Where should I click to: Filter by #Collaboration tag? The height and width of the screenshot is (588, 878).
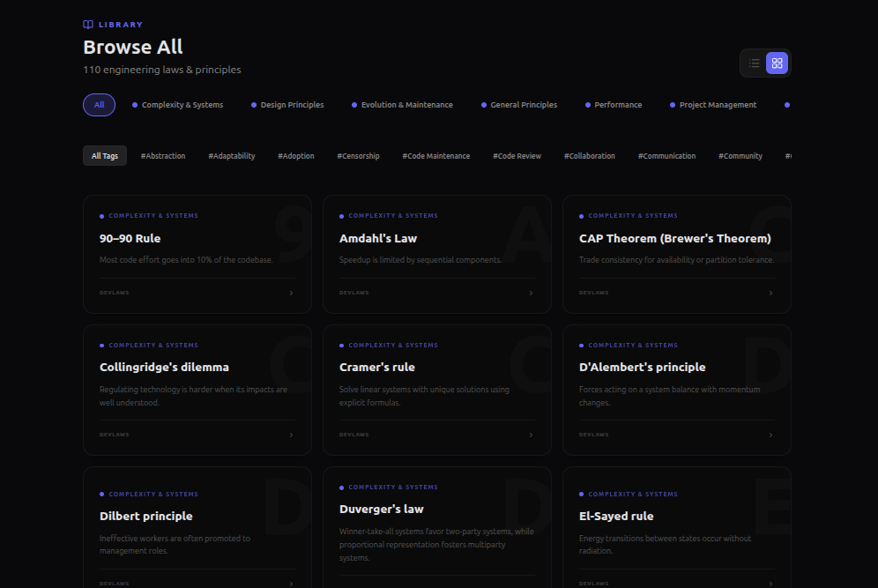590,156
